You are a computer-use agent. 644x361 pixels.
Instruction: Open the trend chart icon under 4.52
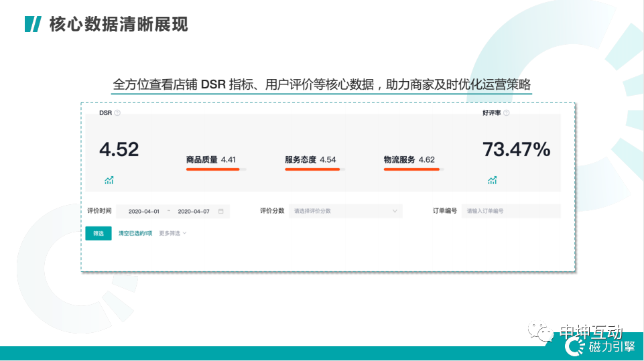[x=109, y=180]
